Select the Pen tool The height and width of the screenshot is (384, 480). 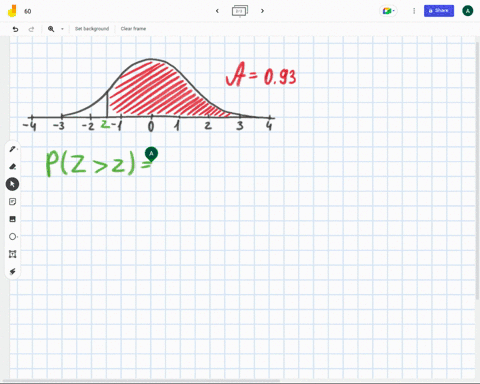click(12, 149)
